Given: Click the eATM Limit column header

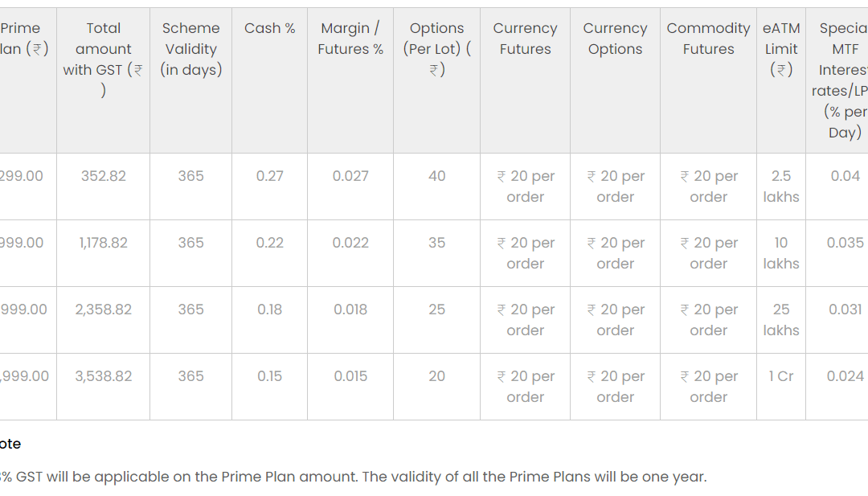Looking at the screenshot, I should 781,49.
